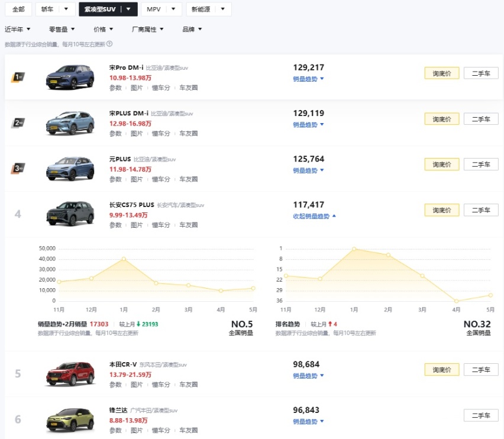Open the 宋Pro DM-i model title

tap(127, 67)
